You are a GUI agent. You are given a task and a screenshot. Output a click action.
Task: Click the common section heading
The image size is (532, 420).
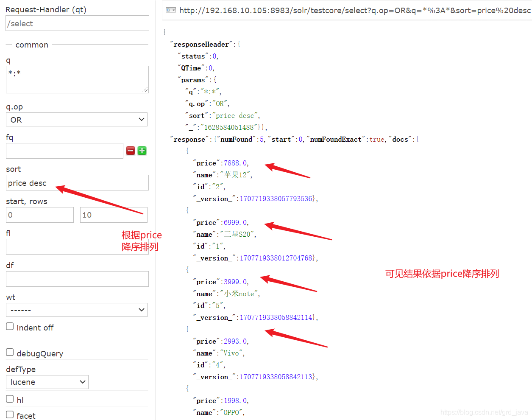32,45
